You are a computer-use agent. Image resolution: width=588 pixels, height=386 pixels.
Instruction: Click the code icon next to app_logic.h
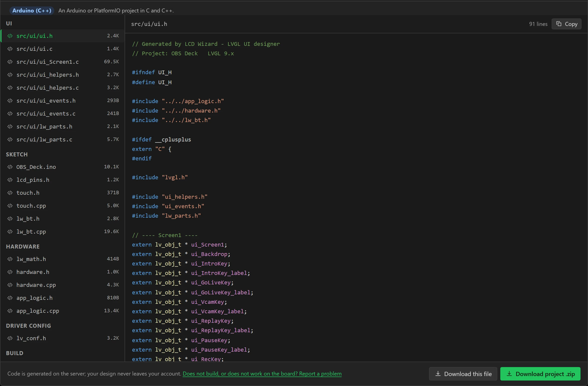10,298
